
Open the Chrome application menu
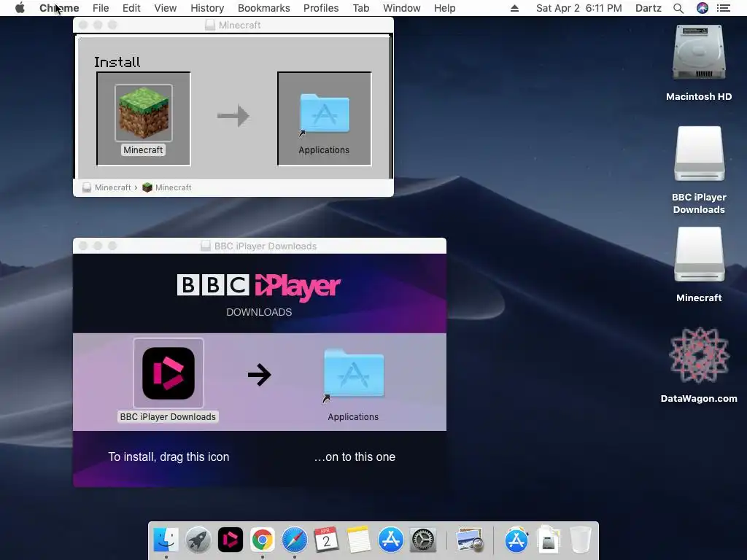pos(59,8)
